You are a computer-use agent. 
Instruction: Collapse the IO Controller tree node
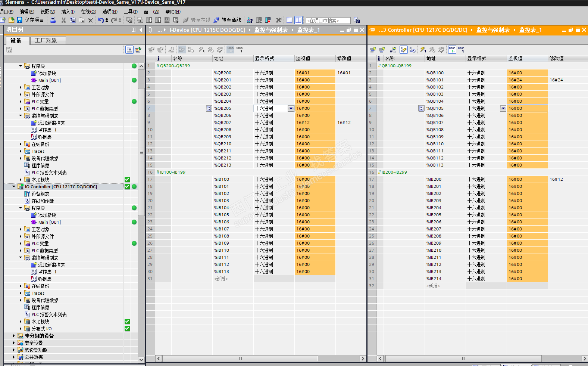click(14, 186)
